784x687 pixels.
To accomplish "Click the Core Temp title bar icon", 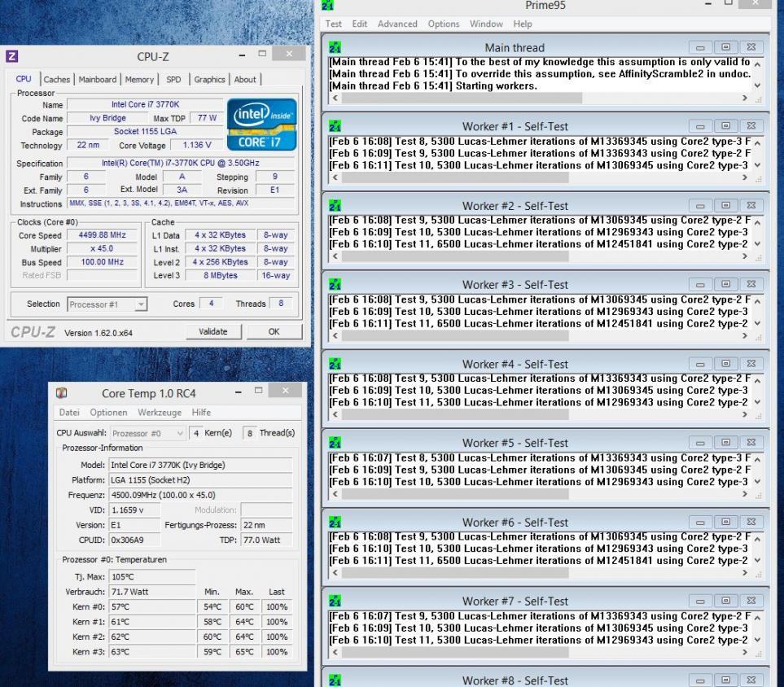I will click(x=62, y=393).
